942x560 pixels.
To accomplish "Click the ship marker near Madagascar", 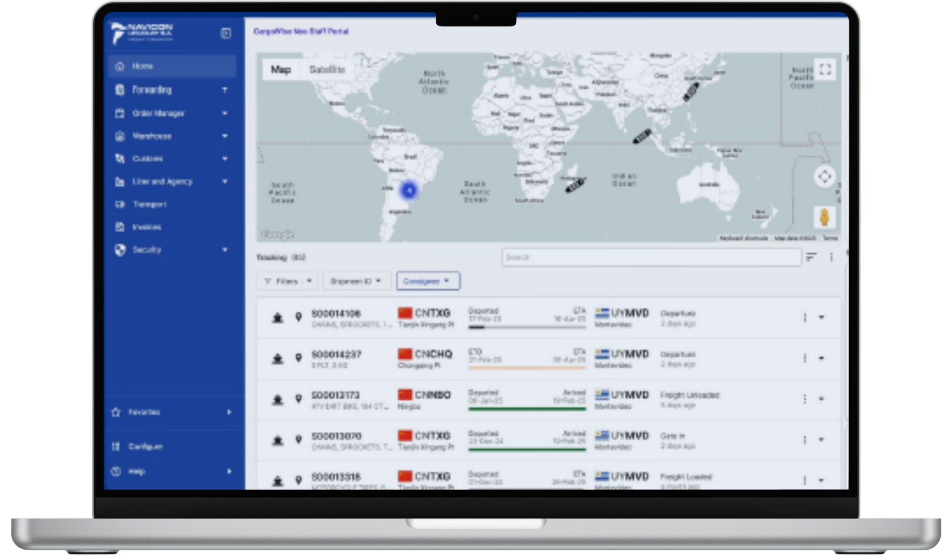I will pos(574,185).
